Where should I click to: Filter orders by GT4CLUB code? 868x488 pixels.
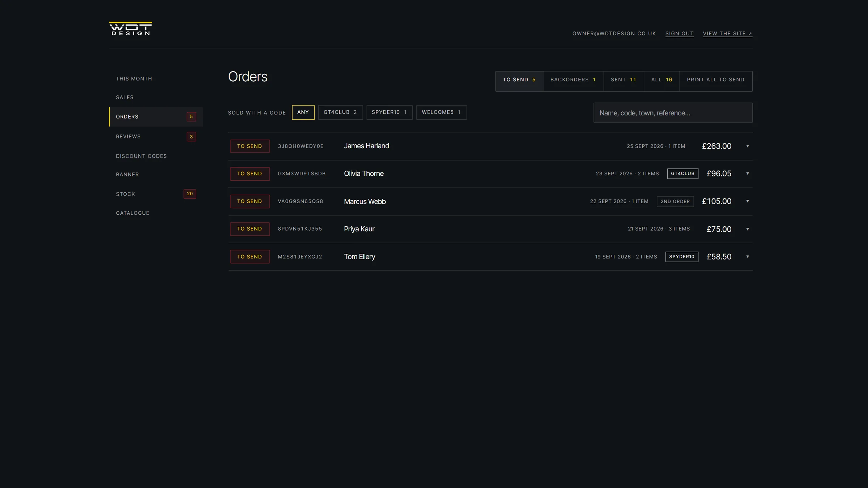click(340, 112)
